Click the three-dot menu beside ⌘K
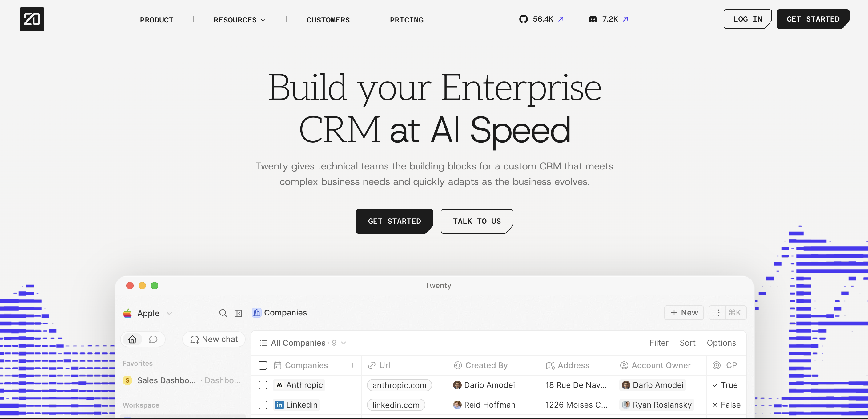The height and width of the screenshot is (419, 868). 718,313
